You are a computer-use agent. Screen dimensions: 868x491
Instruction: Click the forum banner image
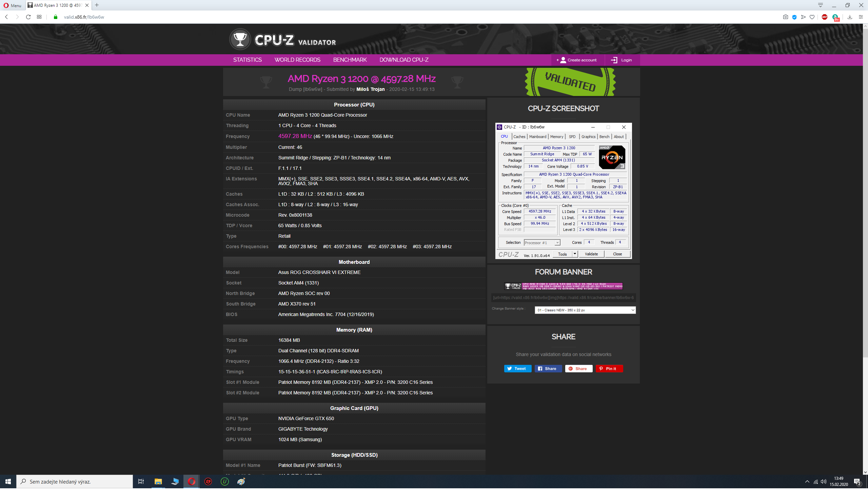pos(564,286)
